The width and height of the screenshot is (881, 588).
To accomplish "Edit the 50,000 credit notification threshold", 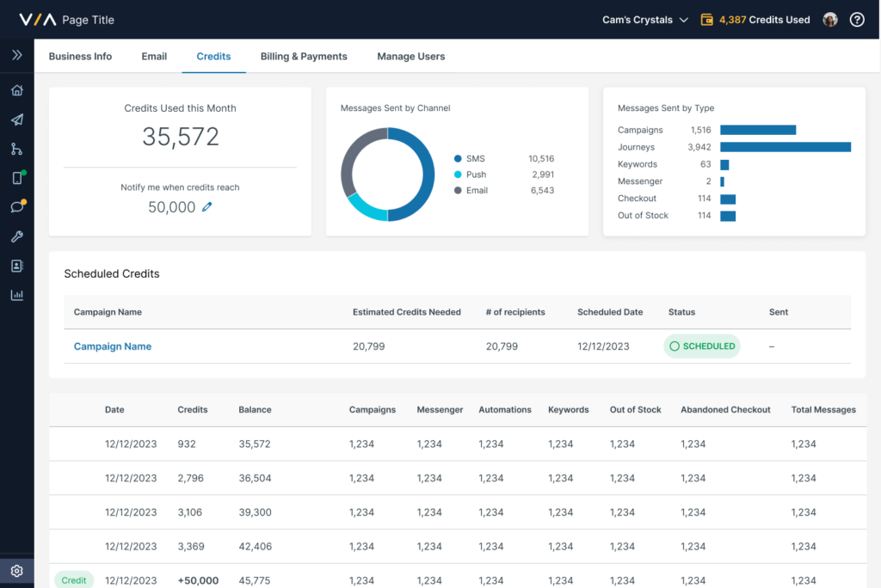I will (x=206, y=207).
